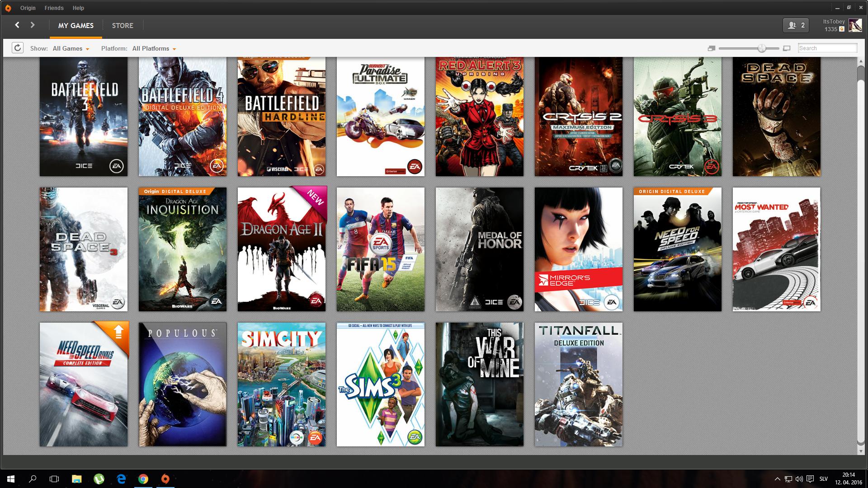Switch to the MY GAMES tab
This screenshot has width=868, height=488.
tap(76, 26)
